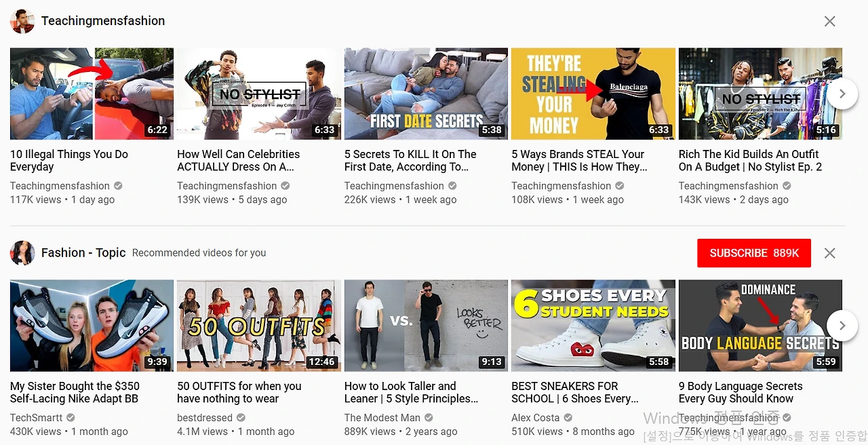The width and height of the screenshot is (868, 445).
Task: Show next videos in Fashion Topic row
Action: click(842, 326)
